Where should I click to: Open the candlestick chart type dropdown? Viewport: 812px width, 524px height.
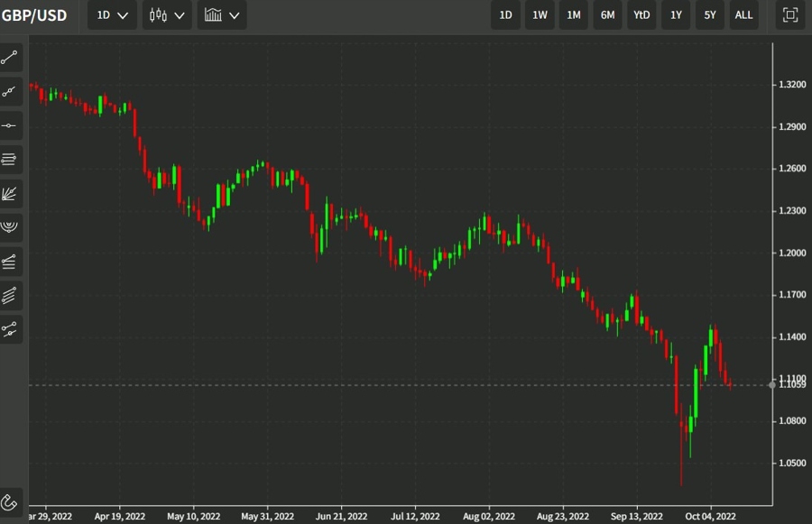pos(167,15)
